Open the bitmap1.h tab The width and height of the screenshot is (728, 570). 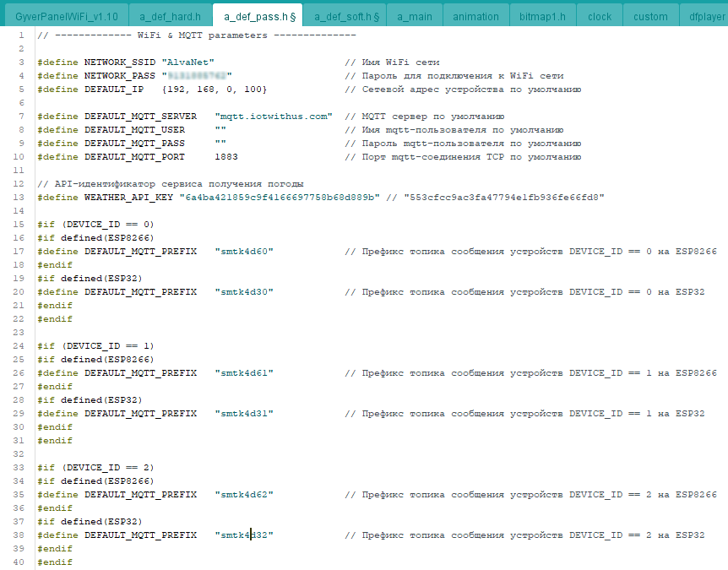tap(542, 17)
